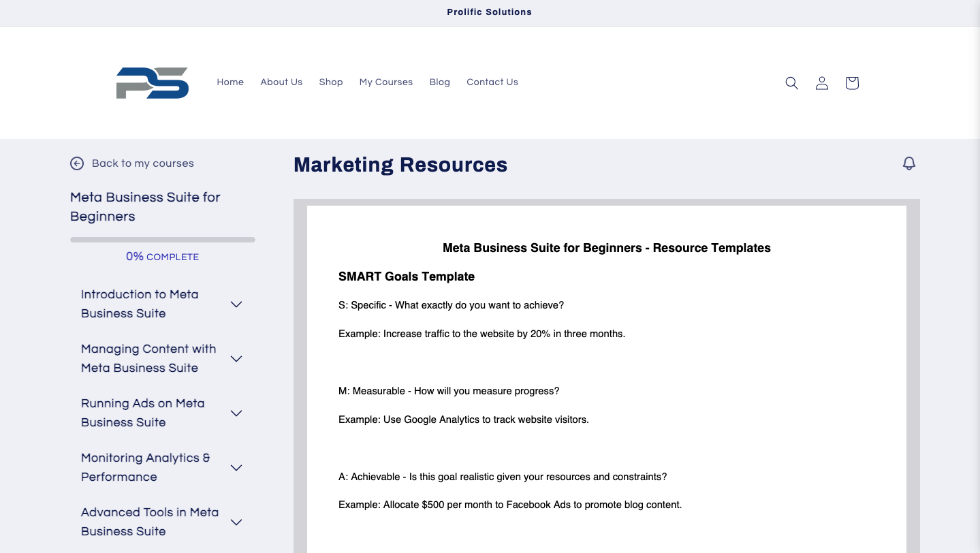Visit the Blog page
Viewport: 980px width, 553px height.
440,82
